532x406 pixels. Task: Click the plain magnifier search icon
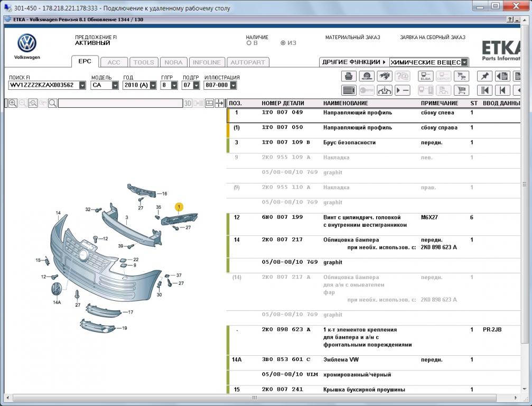tap(53, 103)
